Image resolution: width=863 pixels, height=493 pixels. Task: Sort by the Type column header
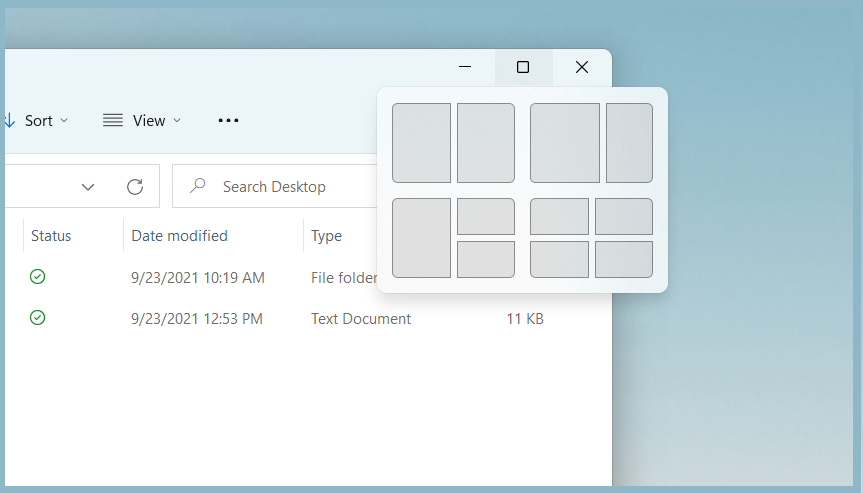point(327,236)
